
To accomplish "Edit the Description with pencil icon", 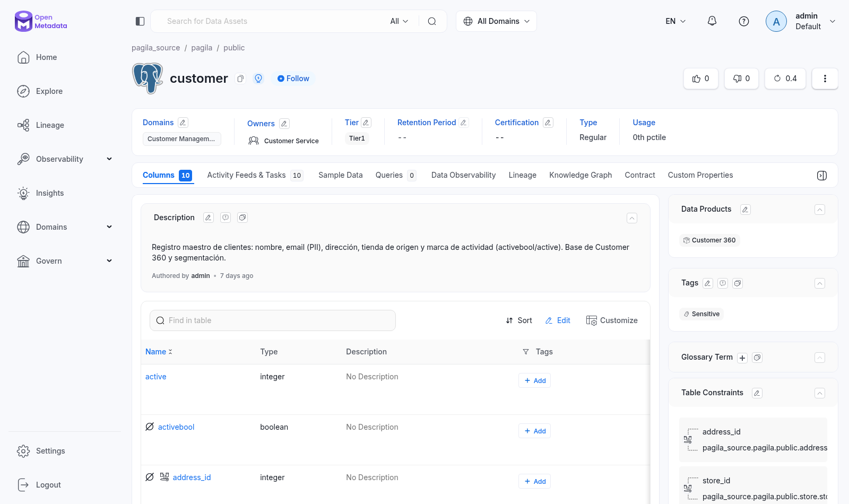I will click(209, 218).
